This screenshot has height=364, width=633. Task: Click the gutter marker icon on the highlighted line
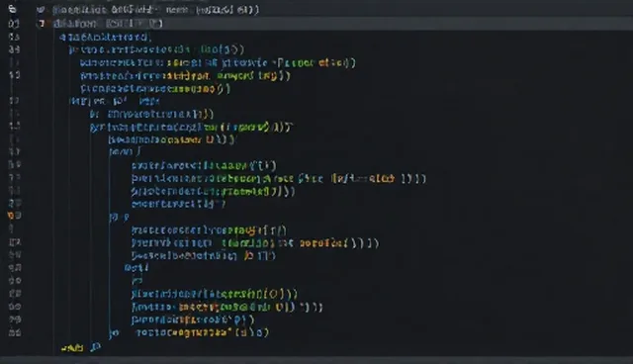pos(41,24)
